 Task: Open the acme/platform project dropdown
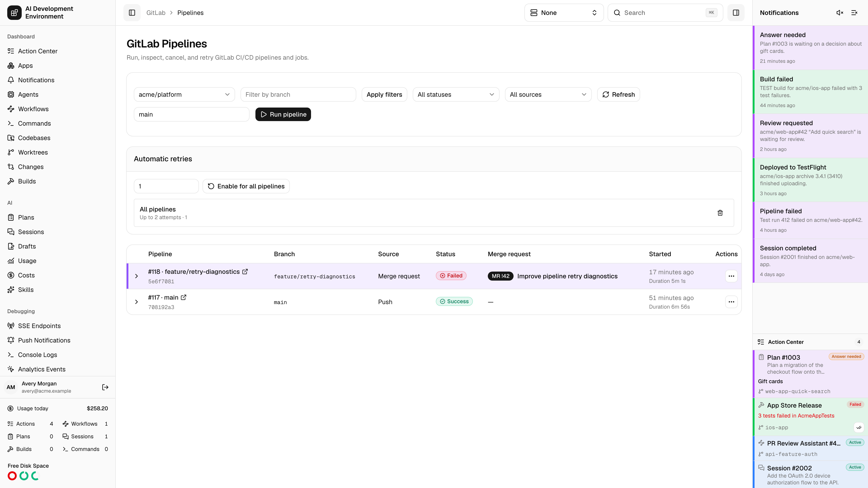(x=184, y=95)
